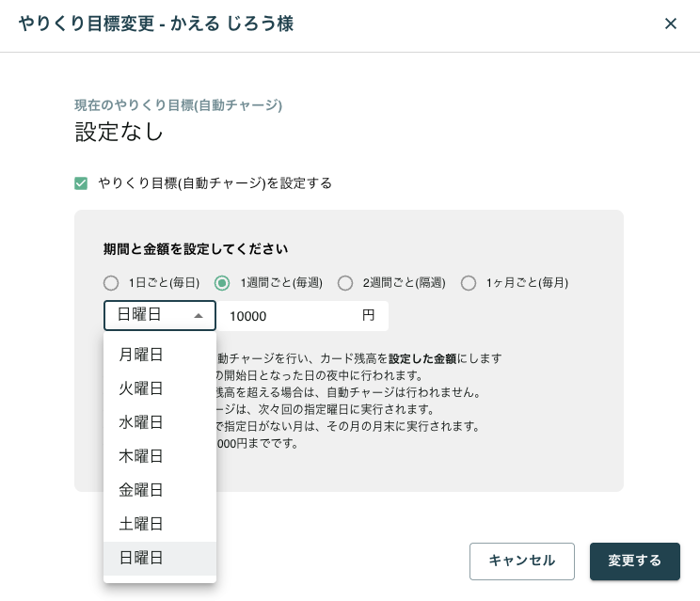Screen dimensions: 700x601
Task: Select 木曜日 from the list
Action: [x=141, y=456]
